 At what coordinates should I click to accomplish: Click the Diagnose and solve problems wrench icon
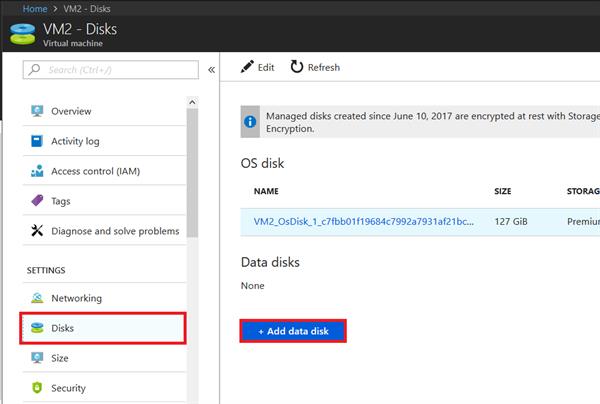[x=37, y=231]
